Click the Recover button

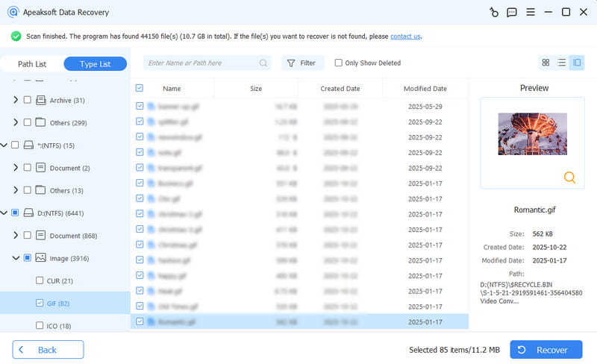pyautogui.click(x=546, y=350)
